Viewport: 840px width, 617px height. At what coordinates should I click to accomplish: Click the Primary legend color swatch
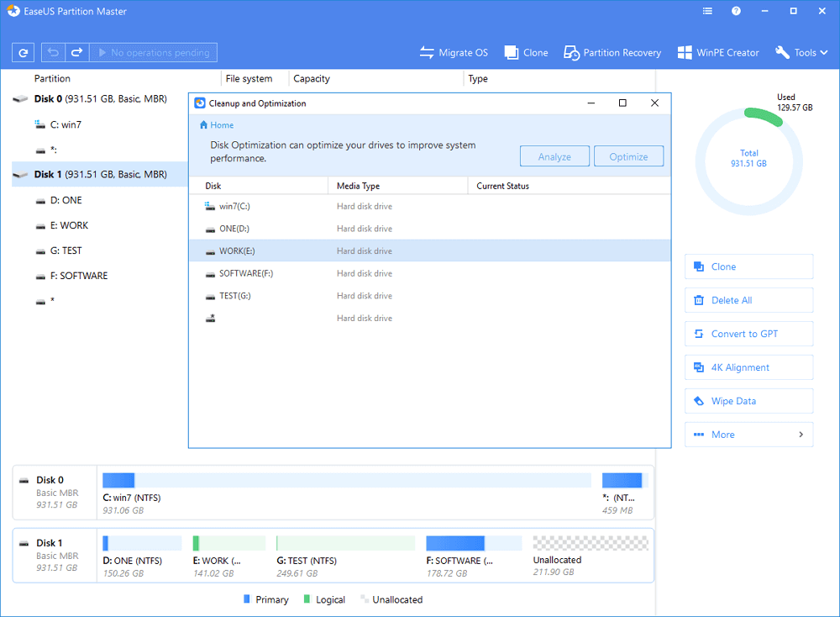tap(247, 599)
